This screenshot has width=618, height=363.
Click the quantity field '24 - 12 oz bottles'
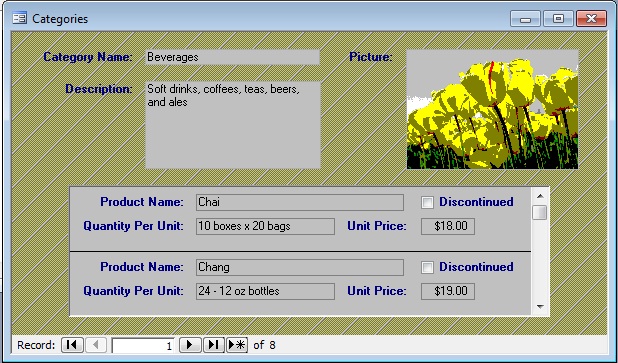point(265,291)
